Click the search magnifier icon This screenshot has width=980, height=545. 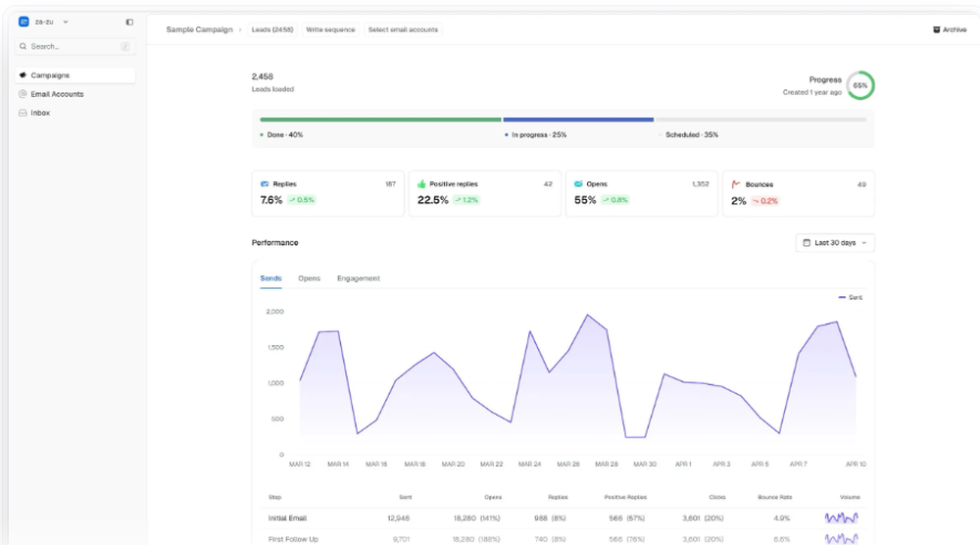coord(24,46)
